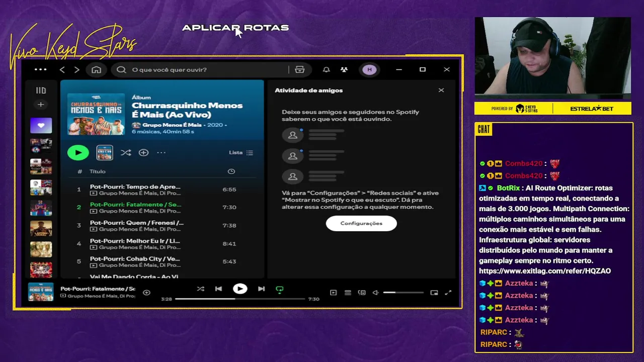
Task: Expand Your Library sidebar
Action: click(41, 90)
